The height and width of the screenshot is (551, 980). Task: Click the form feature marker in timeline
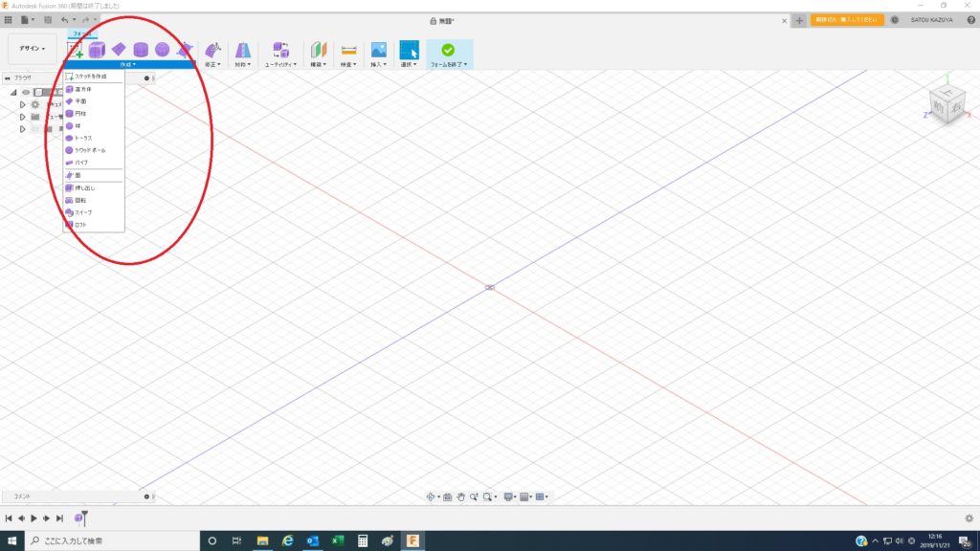[78, 518]
